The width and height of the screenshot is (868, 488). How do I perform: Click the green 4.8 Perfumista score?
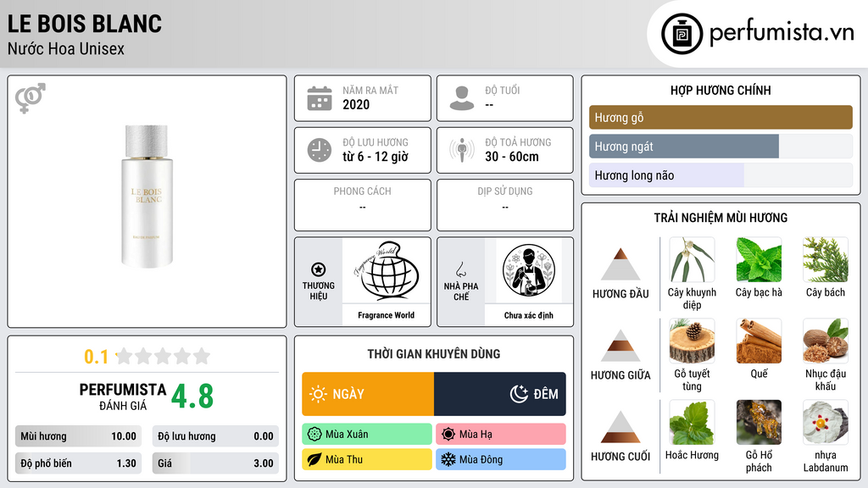coord(192,396)
